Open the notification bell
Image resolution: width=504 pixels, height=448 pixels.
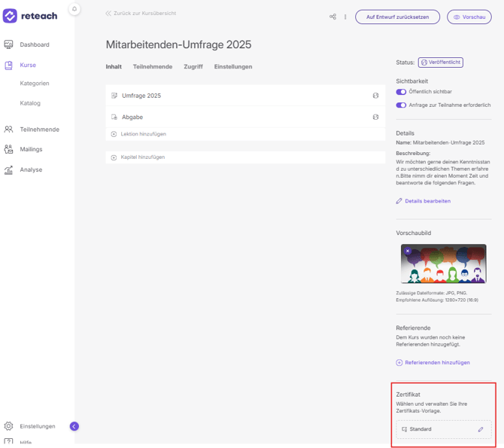[x=74, y=9]
